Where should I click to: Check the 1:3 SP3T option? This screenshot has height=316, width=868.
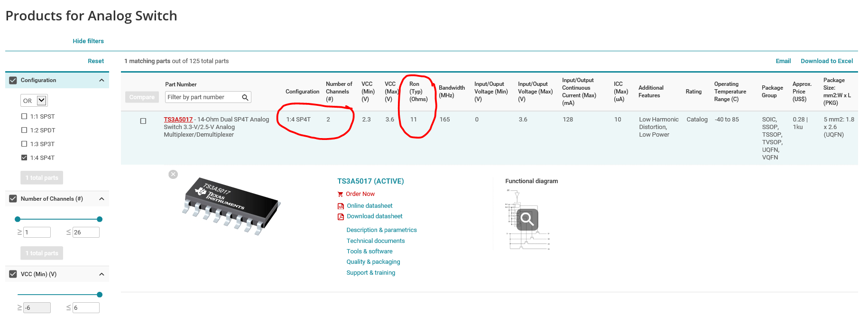pos(24,144)
